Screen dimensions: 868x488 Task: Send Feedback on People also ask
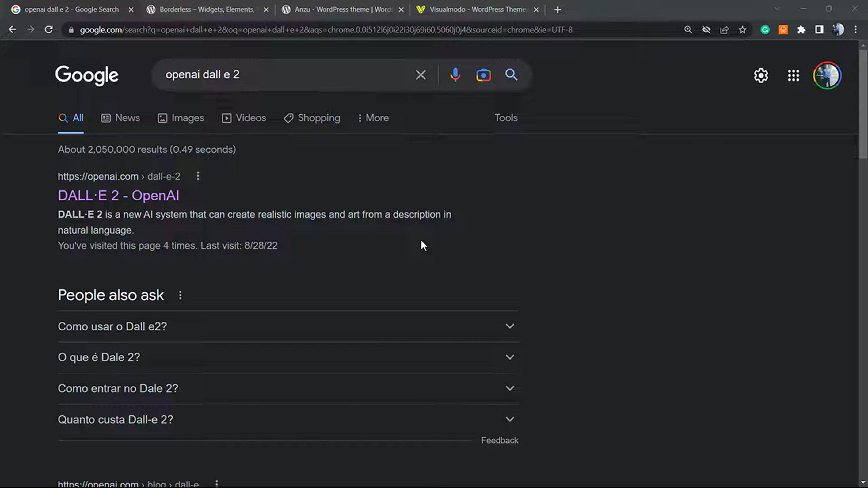pyautogui.click(x=500, y=441)
